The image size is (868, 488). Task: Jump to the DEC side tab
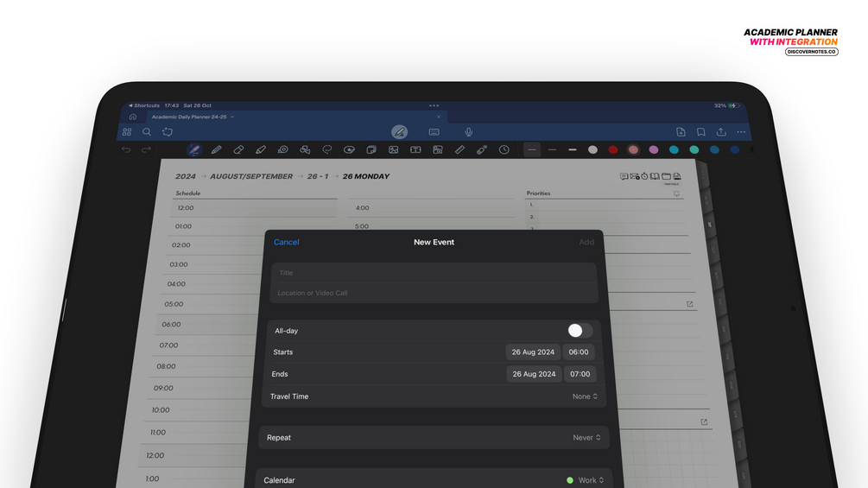click(x=720, y=302)
